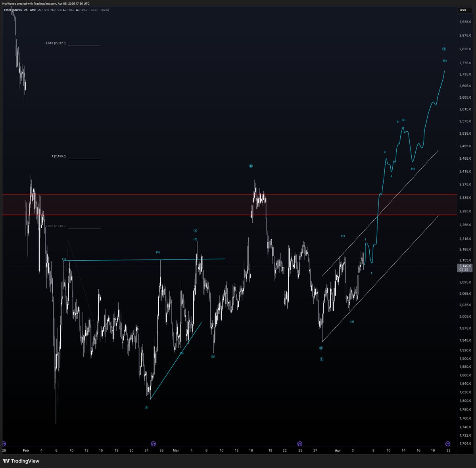Select the circled Ⓒ wave label near the late-March low
The width and height of the screenshot is (476, 468).
321,348
